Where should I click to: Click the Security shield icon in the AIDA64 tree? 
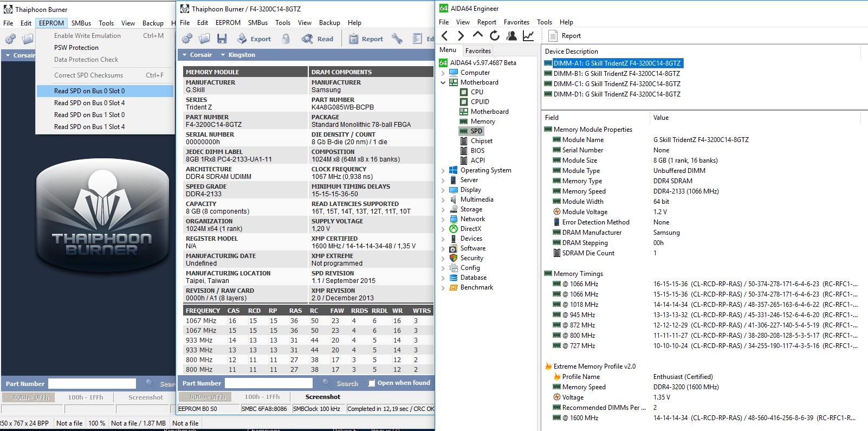pos(454,258)
